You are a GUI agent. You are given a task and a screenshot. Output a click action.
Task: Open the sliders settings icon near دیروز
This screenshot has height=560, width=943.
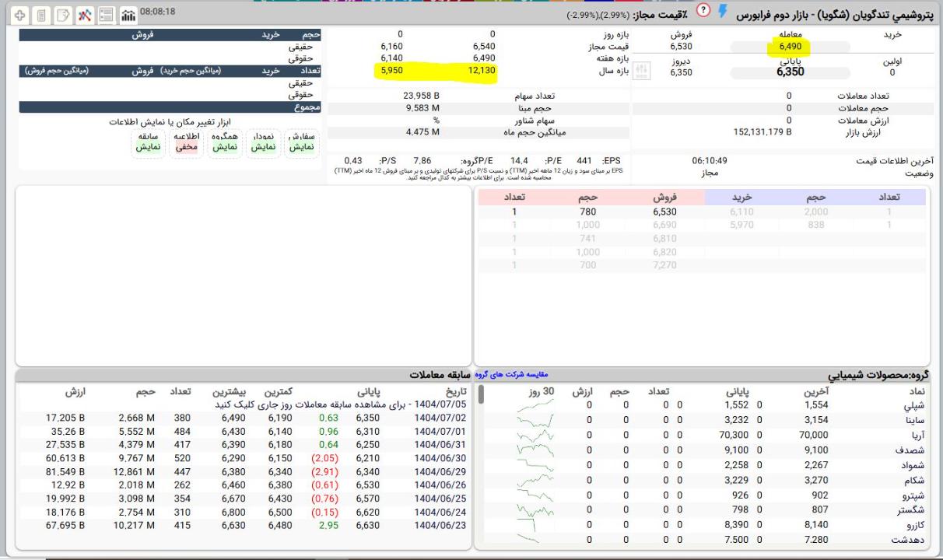pyautogui.click(x=643, y=72)
